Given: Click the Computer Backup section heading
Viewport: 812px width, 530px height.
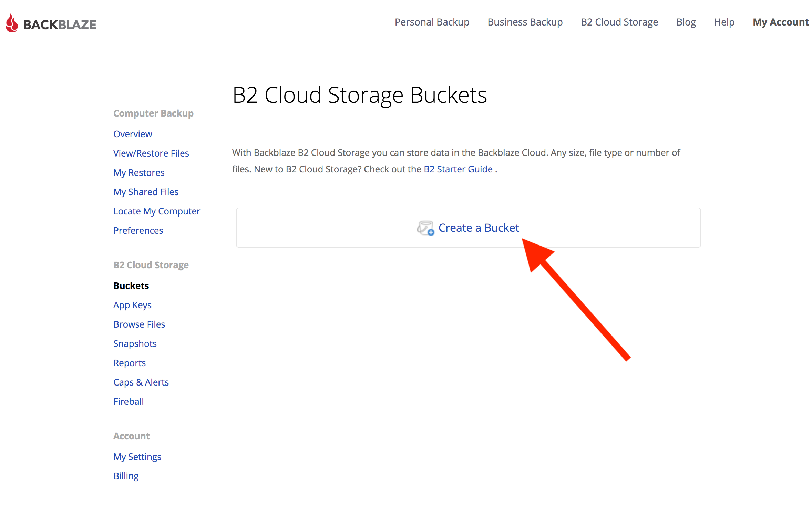Looking at the screenshot, I should point(154,113).
